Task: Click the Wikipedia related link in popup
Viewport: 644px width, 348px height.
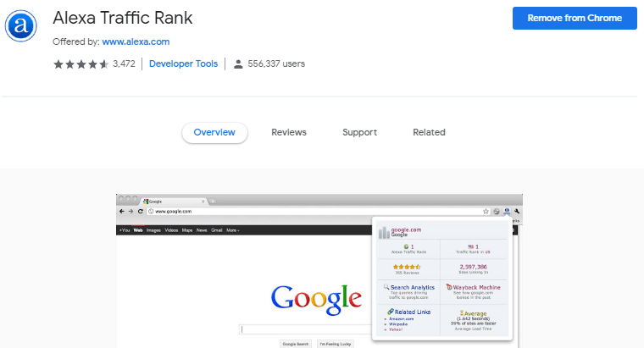Action: click(x=398, y=324)
